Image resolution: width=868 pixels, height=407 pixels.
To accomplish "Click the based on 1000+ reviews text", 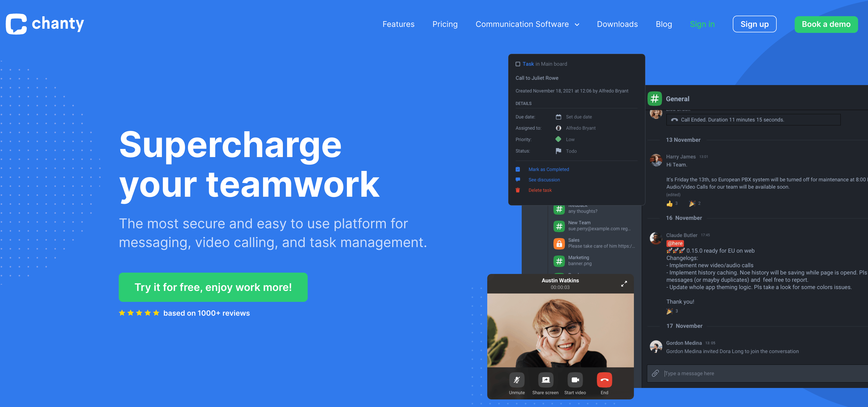I will pos(206,313).
